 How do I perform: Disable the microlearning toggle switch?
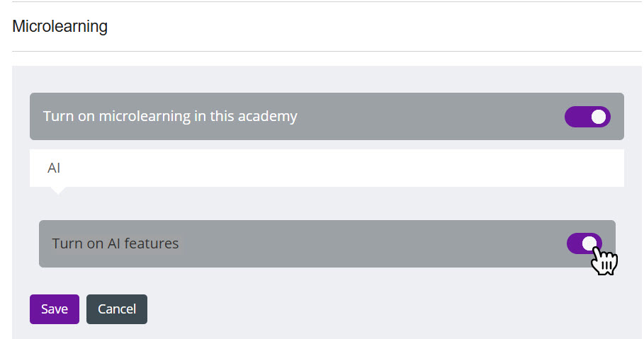[587, 117]
